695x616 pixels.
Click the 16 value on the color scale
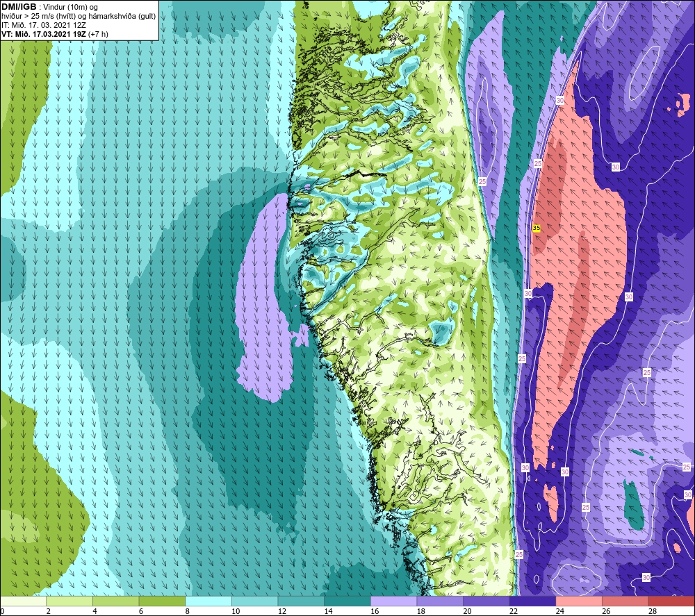pyautogui.click(x=375, y=611)
